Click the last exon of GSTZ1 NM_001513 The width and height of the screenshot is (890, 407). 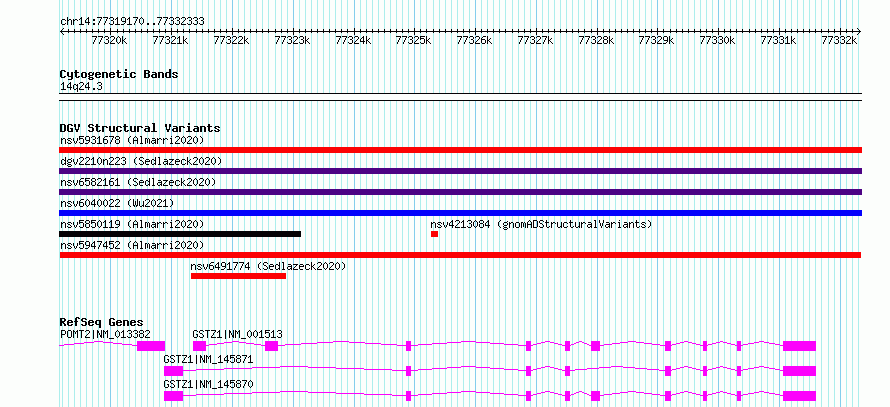point(799,346)
